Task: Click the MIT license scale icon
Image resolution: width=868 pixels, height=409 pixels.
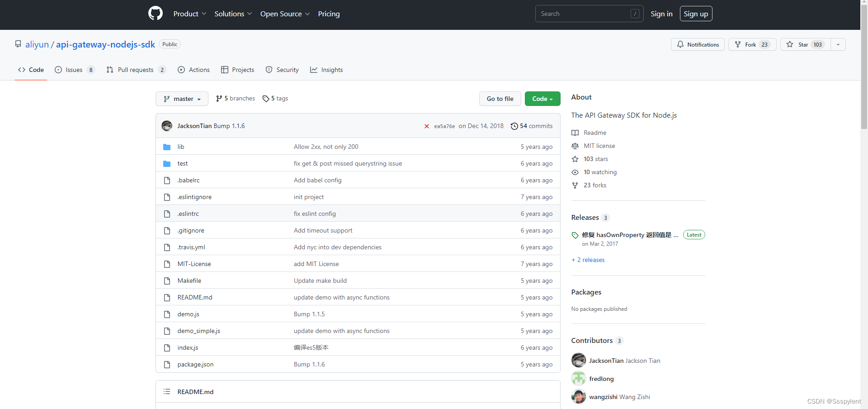Action: point(575,146)
